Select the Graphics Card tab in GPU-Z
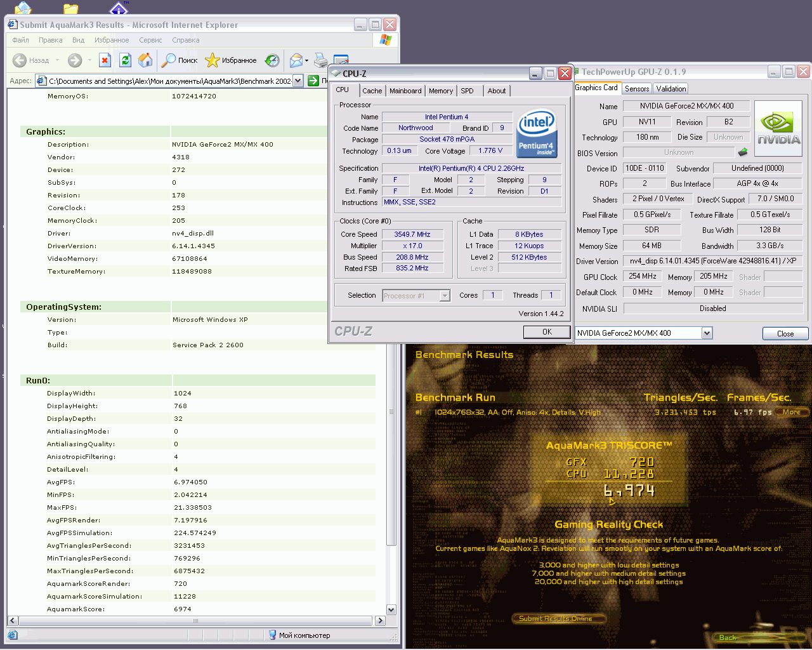 point(596,88)
